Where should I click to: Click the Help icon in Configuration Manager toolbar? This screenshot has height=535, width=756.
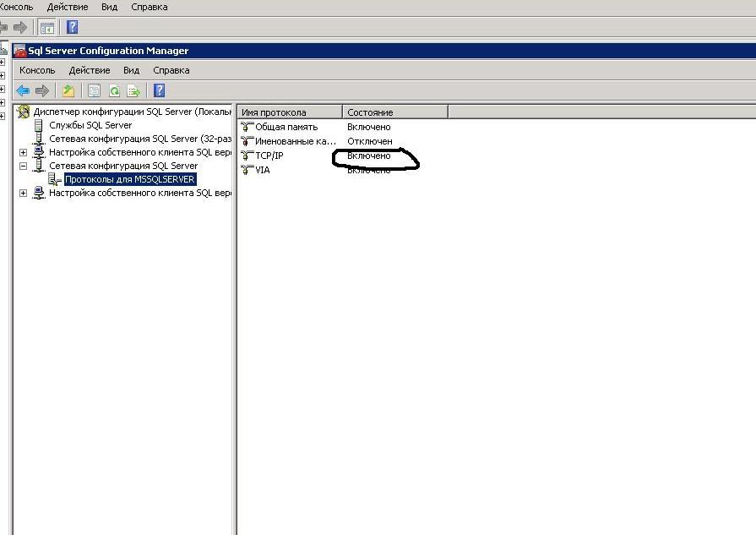[159, 90]
